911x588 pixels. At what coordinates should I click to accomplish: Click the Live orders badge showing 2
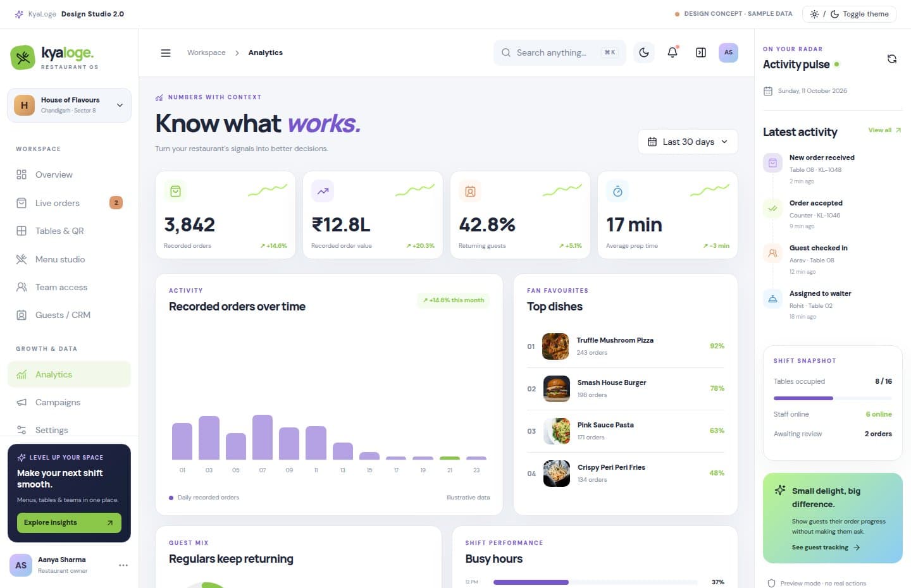pyautogui.click(x=116, y=203)
